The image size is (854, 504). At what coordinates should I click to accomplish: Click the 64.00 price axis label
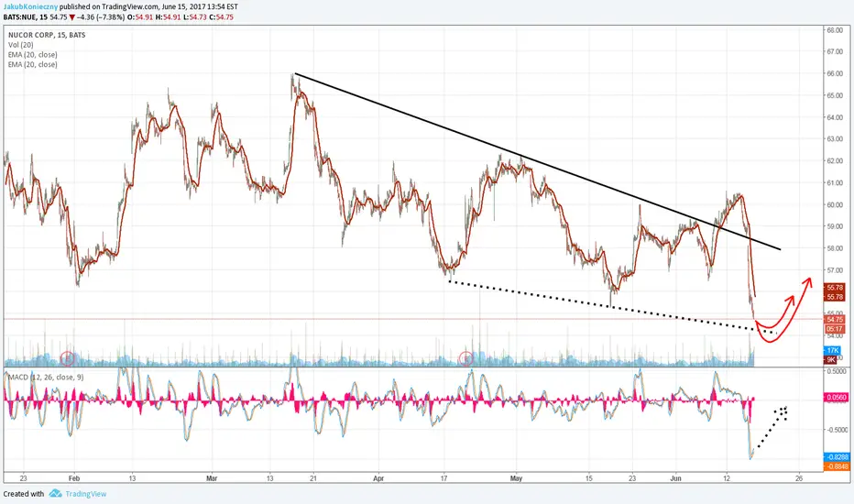[835, 117]
